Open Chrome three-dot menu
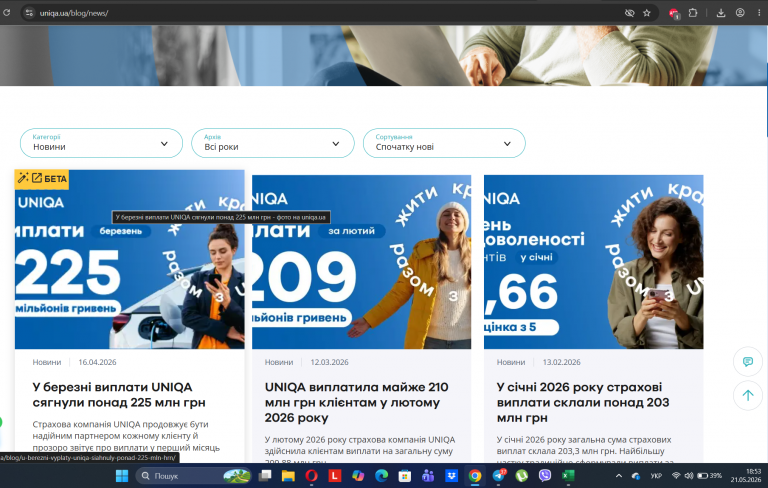 coord(759,13)
